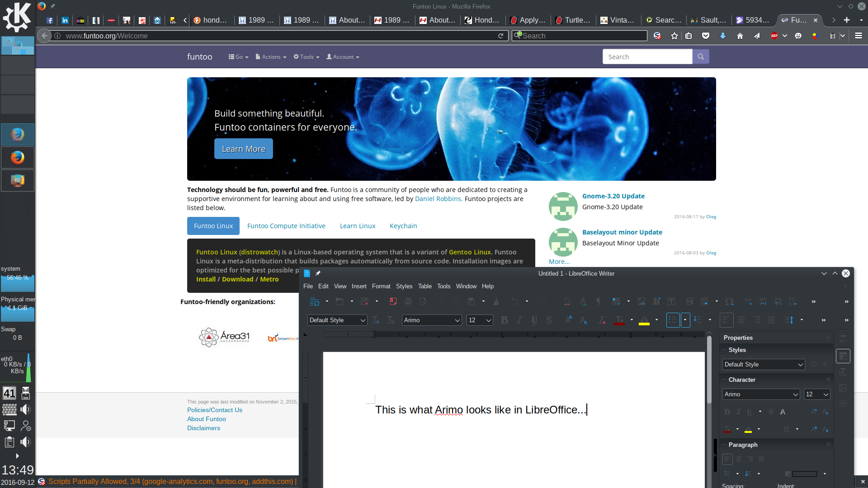
Task: Open Paragraph Style dropdown in toolbar
Action: [x=363, y=320]
